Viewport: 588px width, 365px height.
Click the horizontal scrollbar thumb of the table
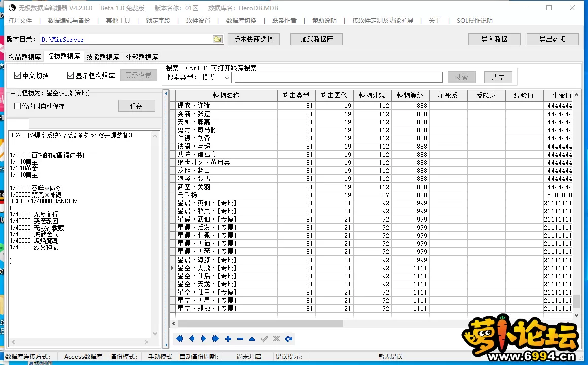coord(261,323)
